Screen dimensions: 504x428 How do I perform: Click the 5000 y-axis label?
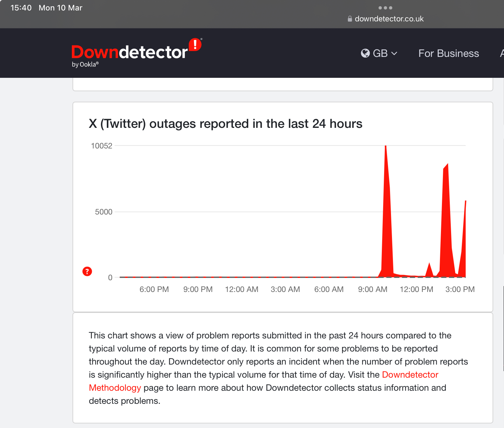click(x=104, y=212)
